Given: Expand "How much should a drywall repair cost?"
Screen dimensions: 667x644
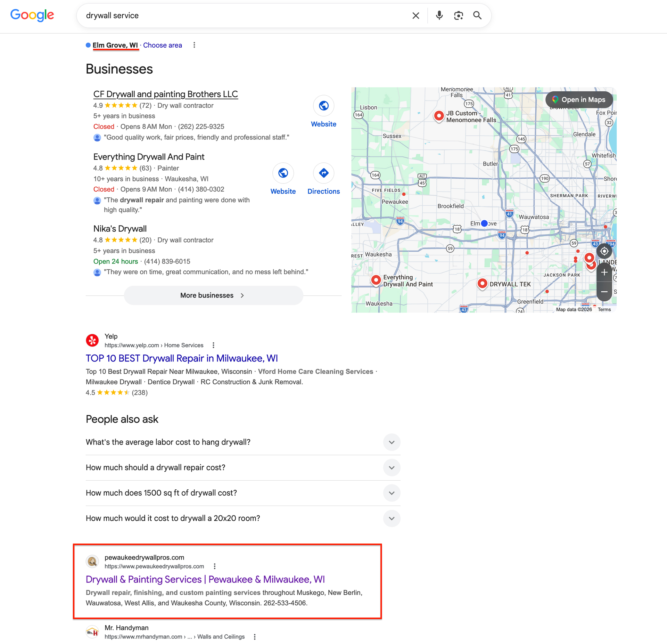Looking at the screenshot, I should 243,468.
